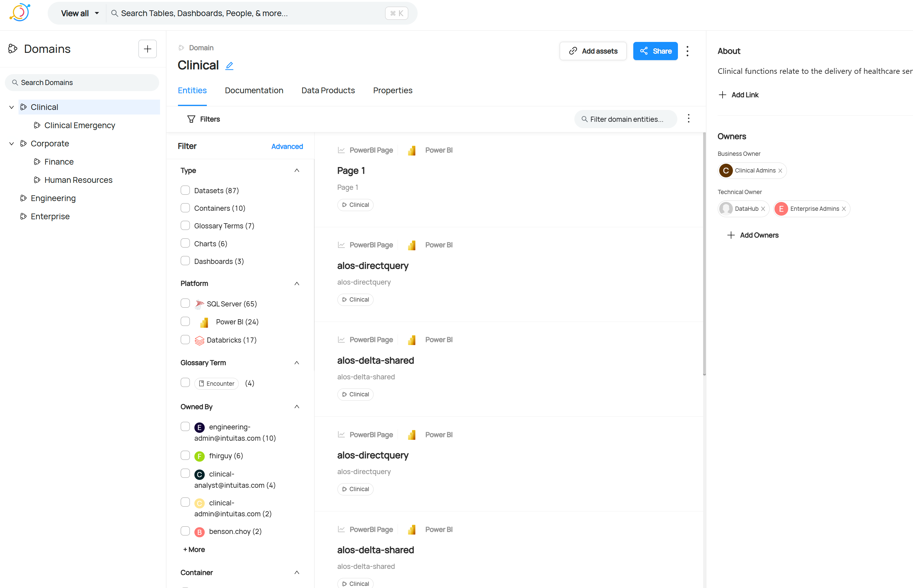Viewport: 913px width, 588px height.
Task: Remove Enterprise Admins from technical owners
Action: point(844,209)
